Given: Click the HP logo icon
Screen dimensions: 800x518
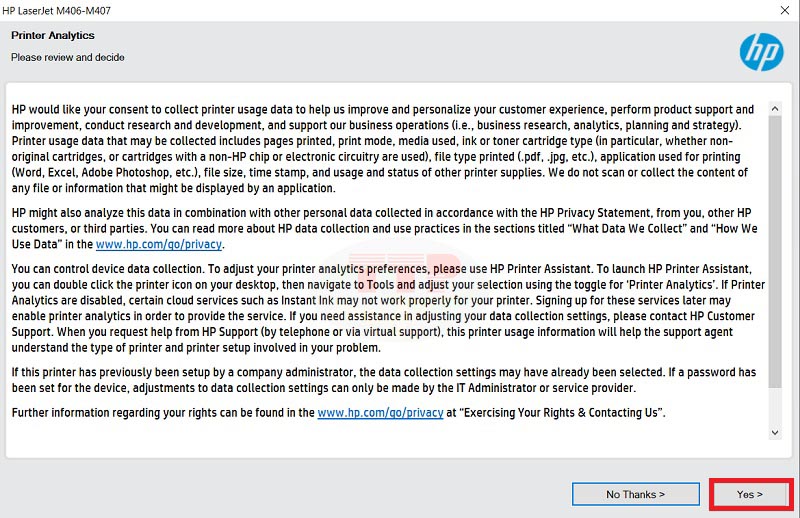Looking at the screenshot, I should [761, 52].
